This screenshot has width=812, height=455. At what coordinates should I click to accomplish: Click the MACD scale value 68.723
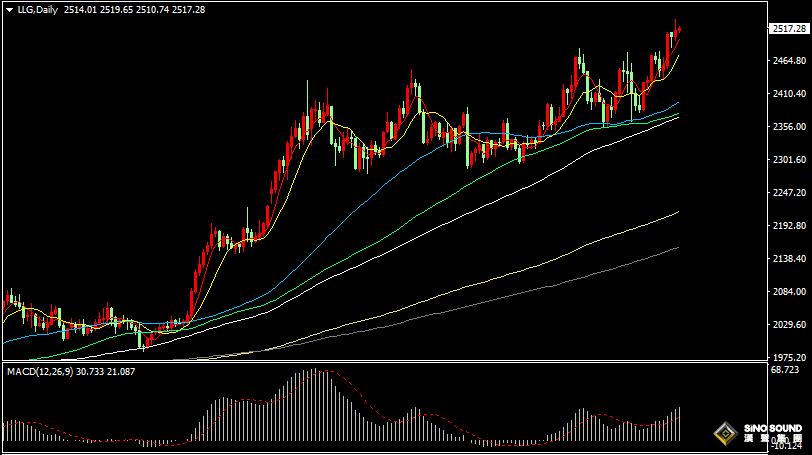click(x=786, y=371)
